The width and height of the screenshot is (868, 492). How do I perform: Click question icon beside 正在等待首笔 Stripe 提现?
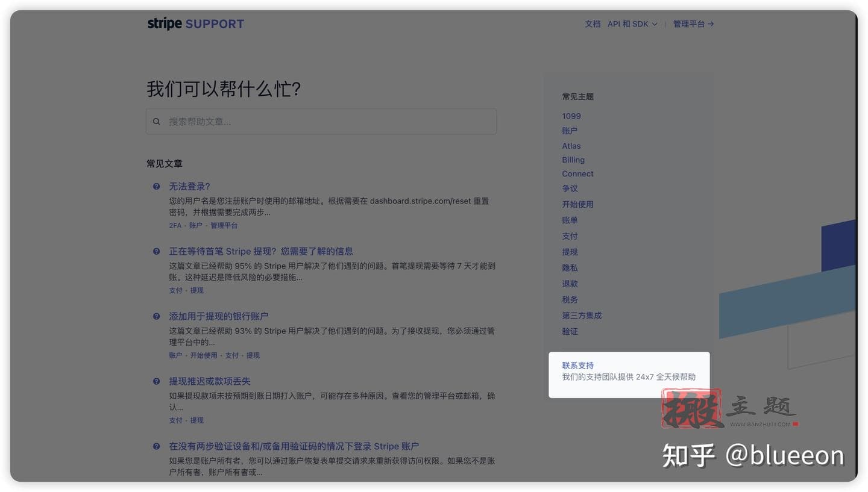tap(157, 251)
